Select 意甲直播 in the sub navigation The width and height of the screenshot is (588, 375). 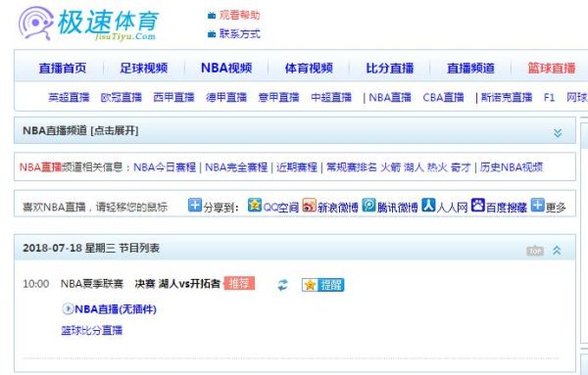click(x=278, y=97)
